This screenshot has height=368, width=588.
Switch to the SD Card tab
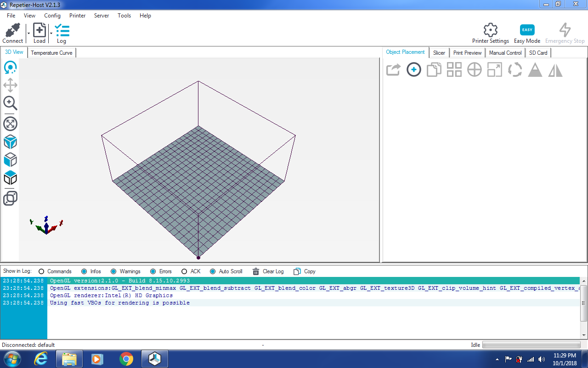pyautogui.click(x=538, y=53)
